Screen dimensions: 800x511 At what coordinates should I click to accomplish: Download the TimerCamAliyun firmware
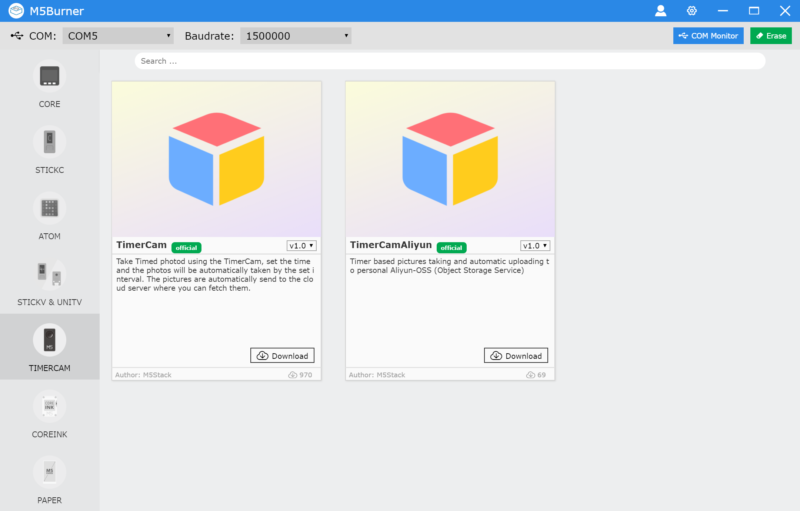(516, 355)
